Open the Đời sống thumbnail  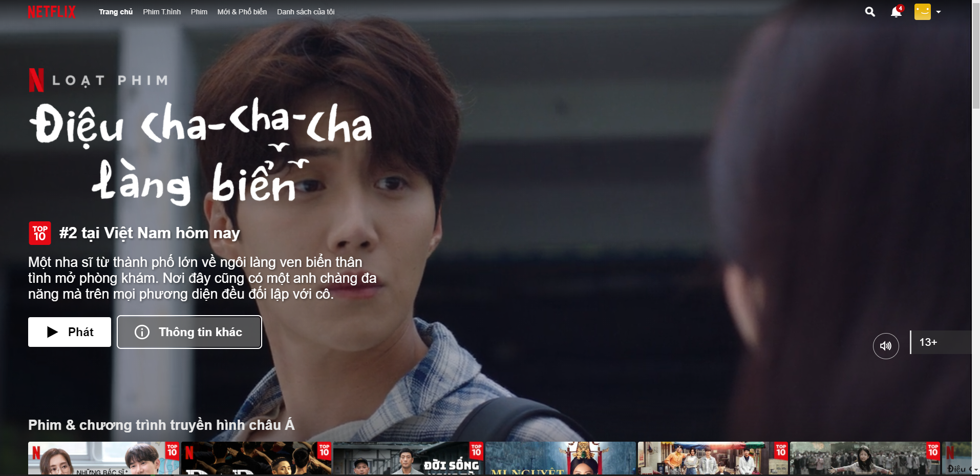pos(408,458)
